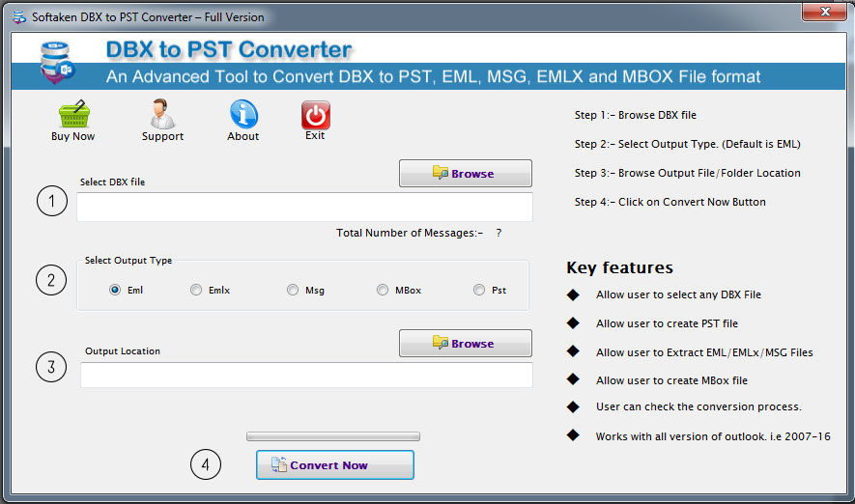
Task: Click 'Allow user to create MBox file'
Action: 671,380
